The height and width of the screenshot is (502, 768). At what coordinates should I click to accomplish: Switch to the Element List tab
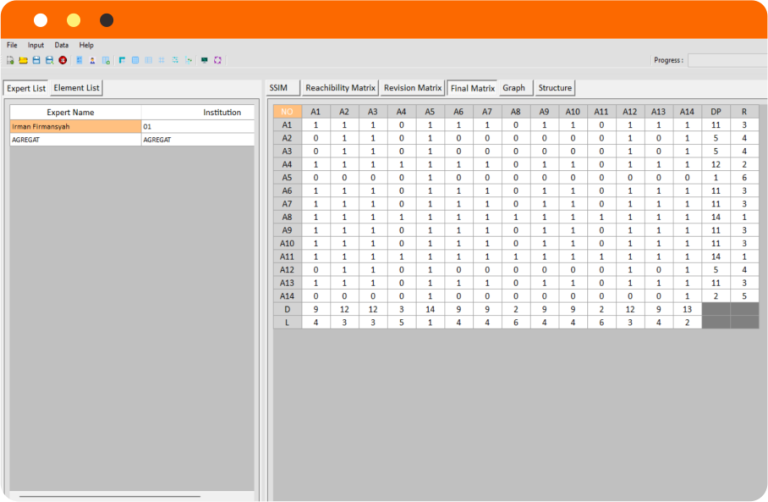76,88
